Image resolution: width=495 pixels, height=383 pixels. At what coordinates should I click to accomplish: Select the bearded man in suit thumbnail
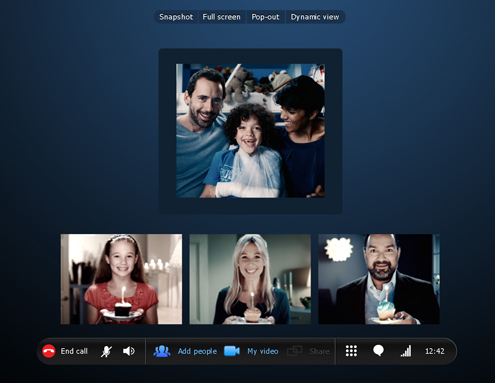point(379,279)
